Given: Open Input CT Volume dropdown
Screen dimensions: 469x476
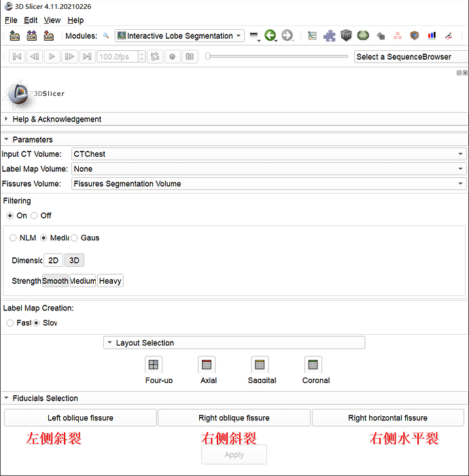Looking at the screenshot, I should (268, 154).
